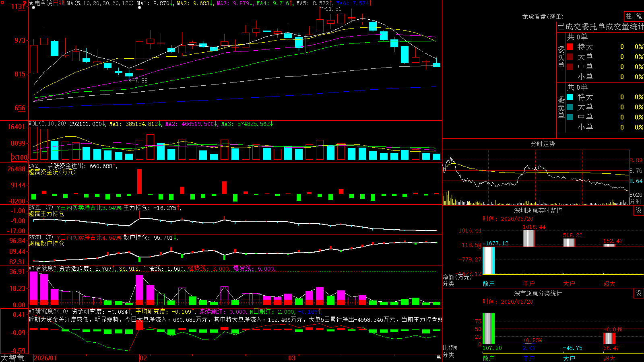Click cyan 特大 sell-order color swatch
644x362 pixels.
[x=570, y=97]
